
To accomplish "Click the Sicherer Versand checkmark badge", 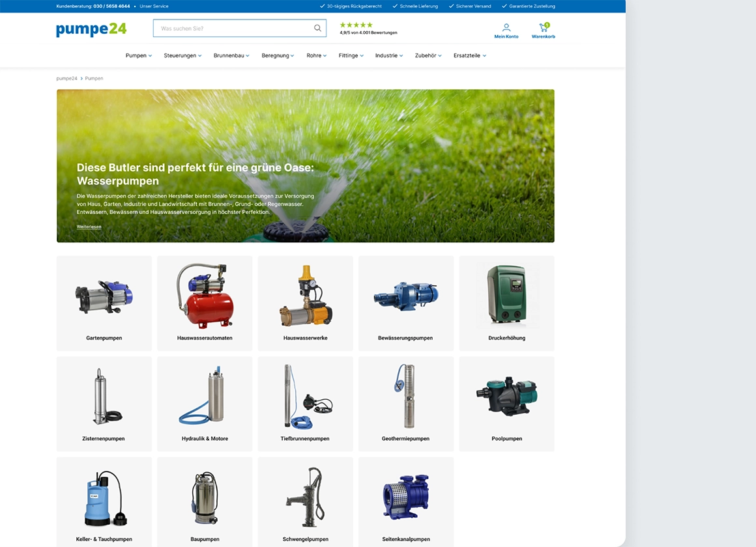I will tap(473, 6).
